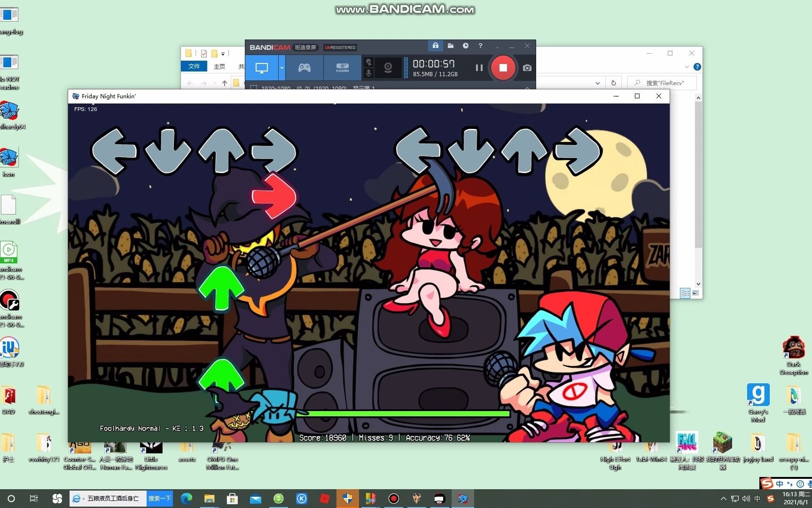Show hidden system tray icons

tap(723, 499)
